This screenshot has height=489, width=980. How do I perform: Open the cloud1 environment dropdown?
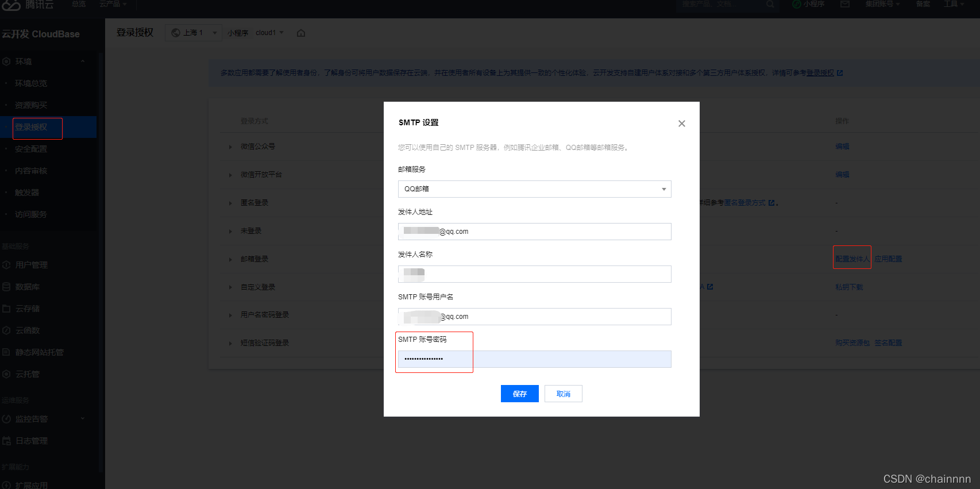click(x=269, y=33)
